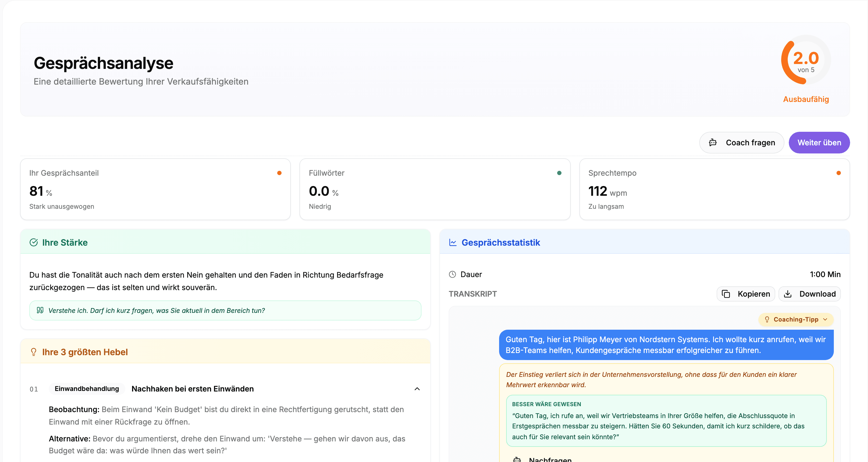
Task: Click the Der Einstieg verliert sich critique text
Action: point(651,380)
